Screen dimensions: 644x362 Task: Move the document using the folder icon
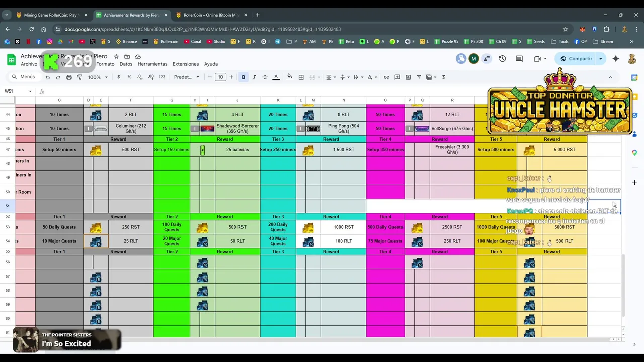click(x=127, y=57)
